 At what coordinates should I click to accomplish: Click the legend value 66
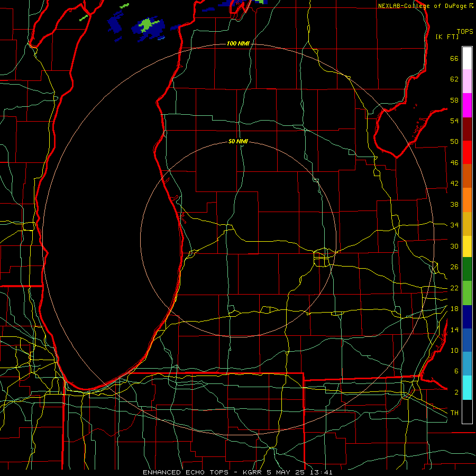(454, 59)
